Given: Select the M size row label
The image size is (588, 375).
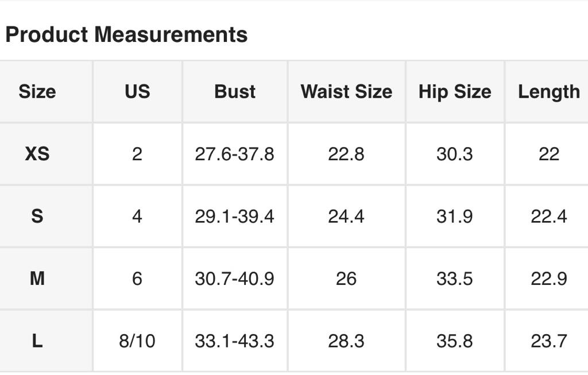Looking at the screenshot, I should (37, 279).
